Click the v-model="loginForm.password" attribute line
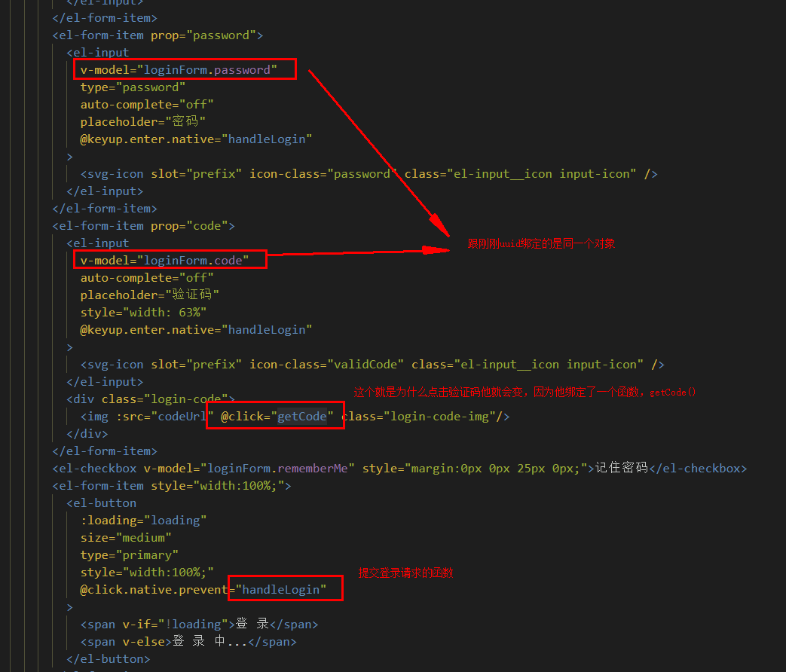Screen dimensions: 786x672 click(179, 69)
